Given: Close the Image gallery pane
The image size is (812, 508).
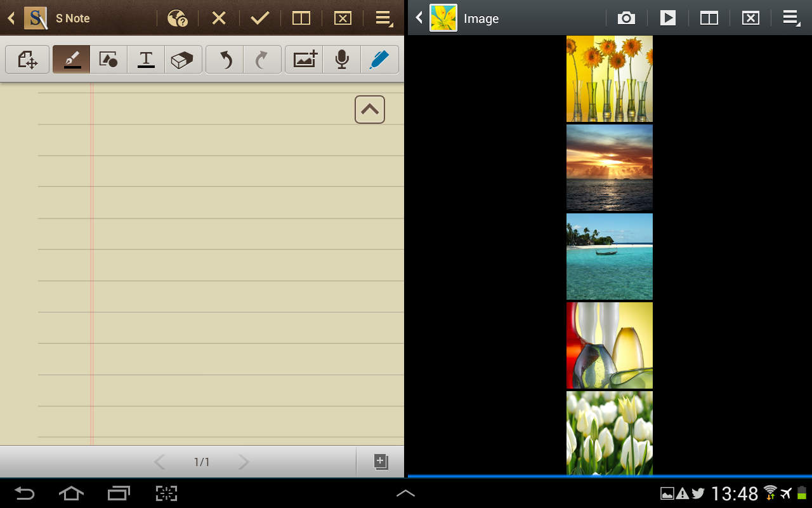Looking at the screenshot, I should coord(750,18).
